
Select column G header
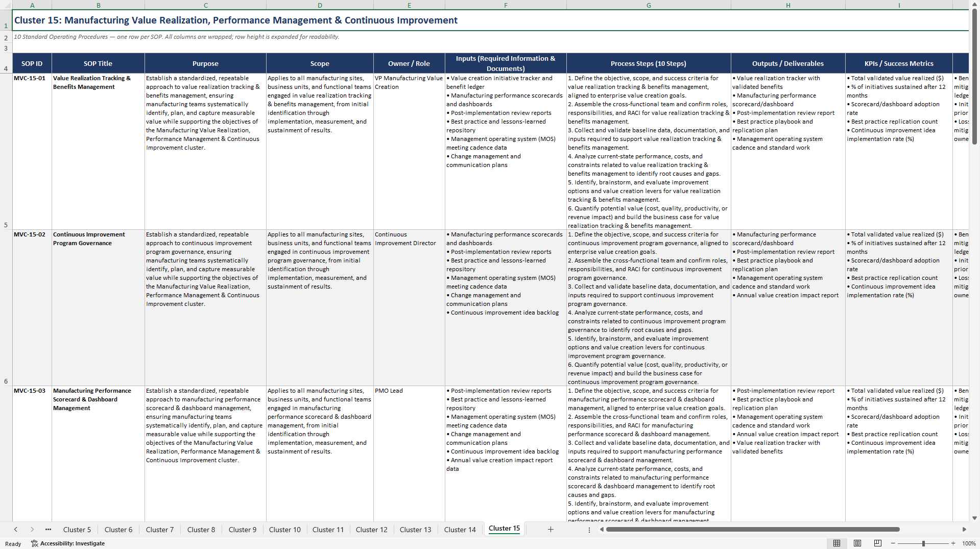click(x=649, y=5)
